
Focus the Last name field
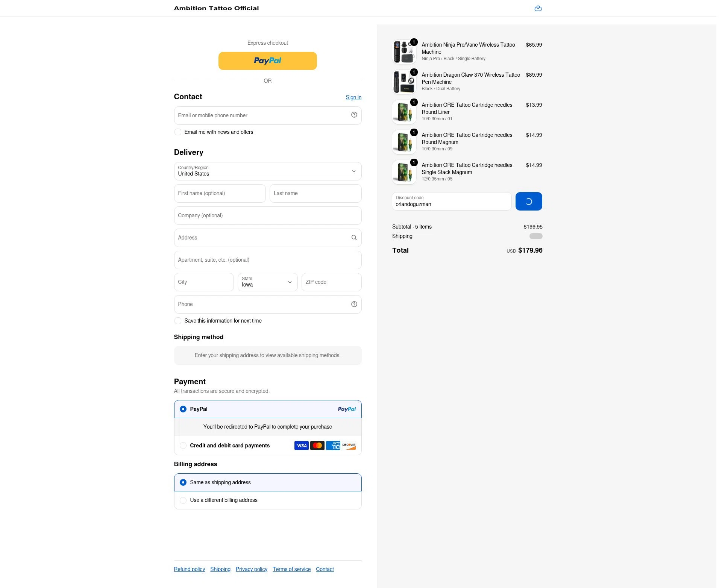315,193
